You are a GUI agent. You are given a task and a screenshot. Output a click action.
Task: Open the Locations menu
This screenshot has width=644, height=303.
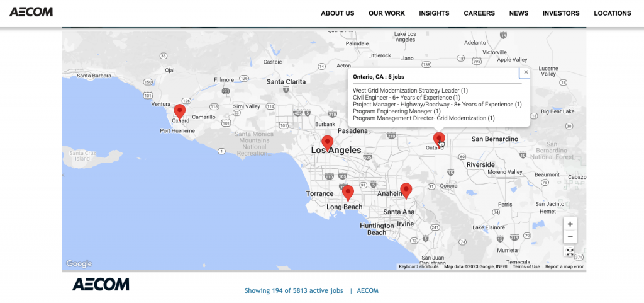tap(613, 13)
